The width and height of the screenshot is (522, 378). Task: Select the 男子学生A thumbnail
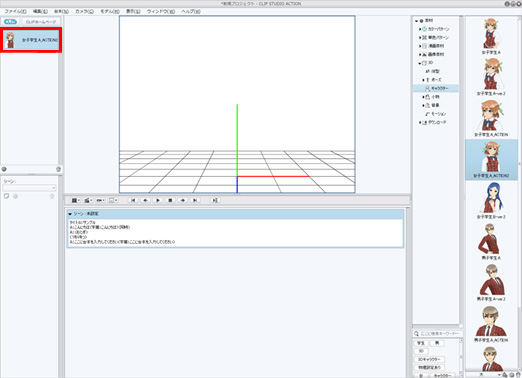click(491, 242)
